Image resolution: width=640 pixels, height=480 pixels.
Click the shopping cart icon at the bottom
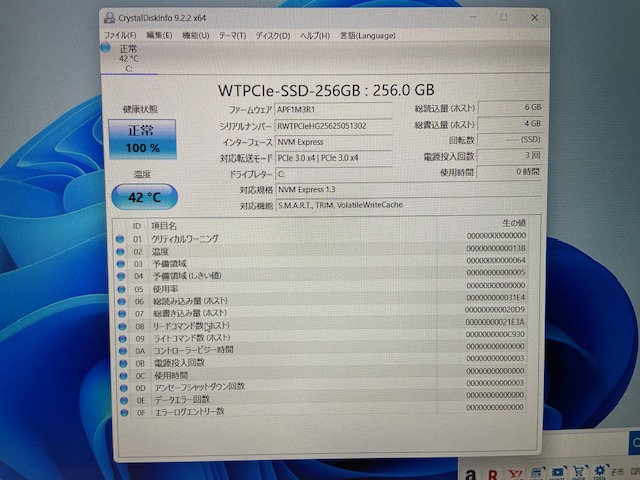577,471
